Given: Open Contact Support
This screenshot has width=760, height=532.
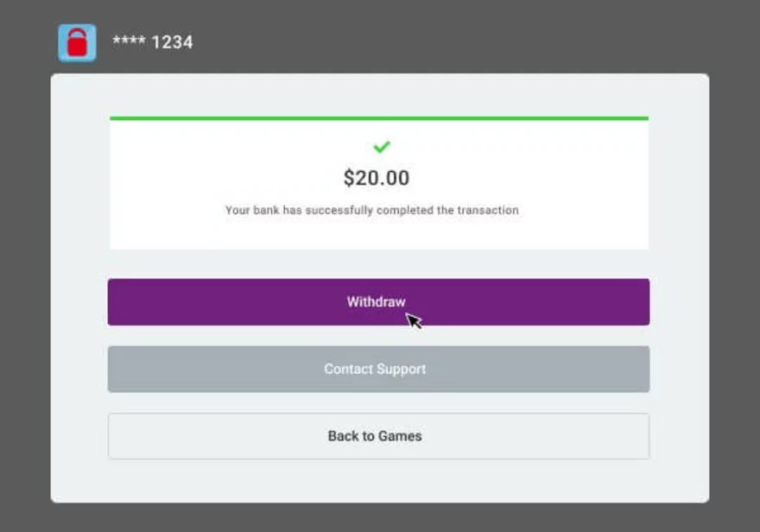Looking at the screenshot, I should [378, 369].
